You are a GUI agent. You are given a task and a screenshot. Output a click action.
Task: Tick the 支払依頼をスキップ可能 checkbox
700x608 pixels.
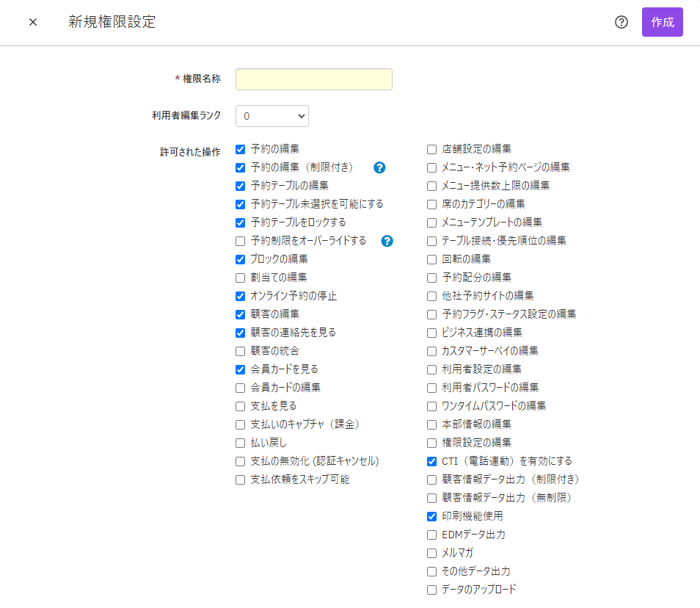click(x=240, y=479)
